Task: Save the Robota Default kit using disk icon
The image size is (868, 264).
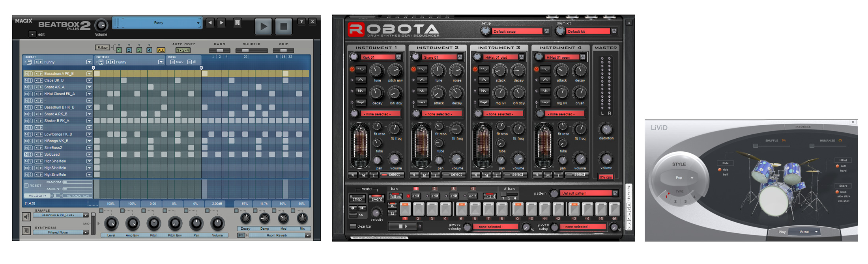Action: 614,31
